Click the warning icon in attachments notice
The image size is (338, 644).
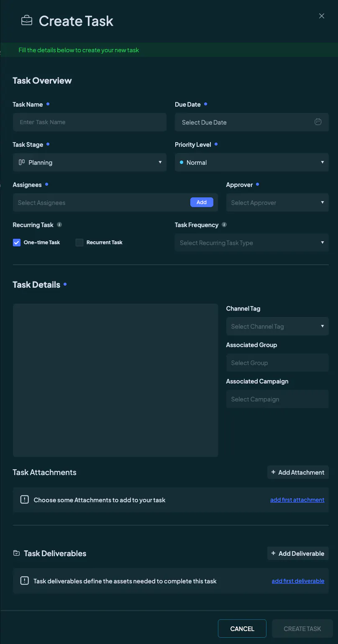[25, 500]
